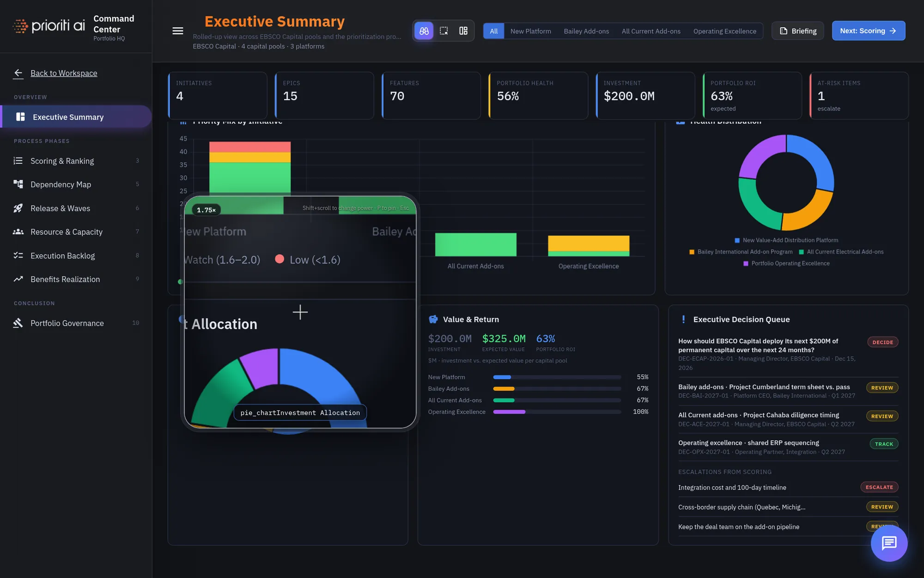
Task: Toggle Bailey International Add-on Program legend item
Action: point(741,252)
